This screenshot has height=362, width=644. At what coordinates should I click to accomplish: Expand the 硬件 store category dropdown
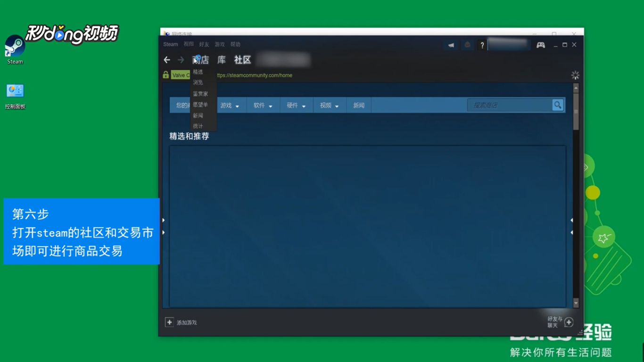point(296,106)
